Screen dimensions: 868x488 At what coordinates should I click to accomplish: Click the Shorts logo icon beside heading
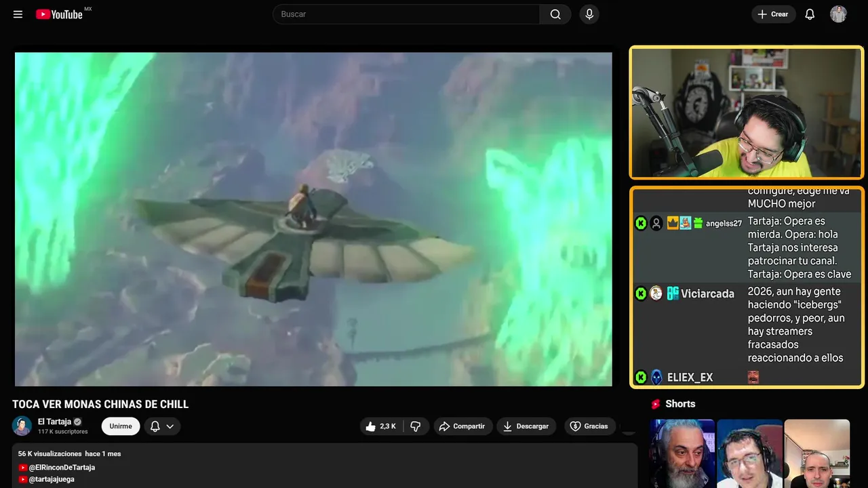[x=656, y=404]
